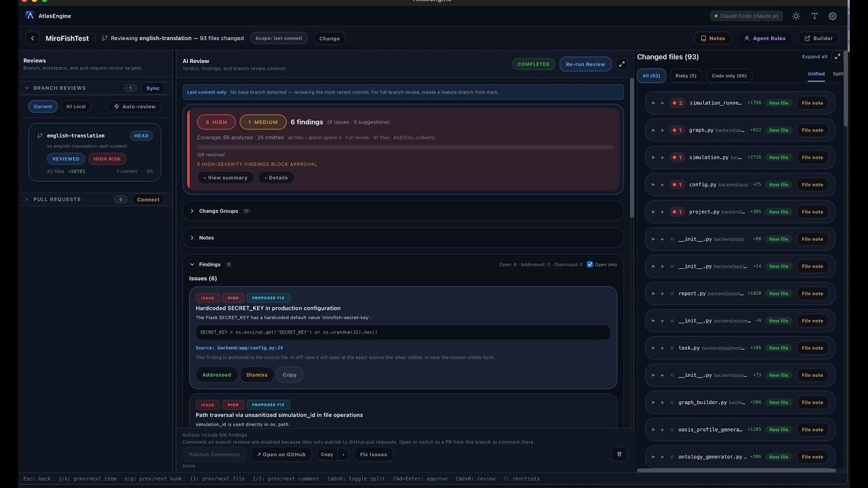Click the Fix Issues button
This screenshot has width=868, height=488.
pos(374,454)
